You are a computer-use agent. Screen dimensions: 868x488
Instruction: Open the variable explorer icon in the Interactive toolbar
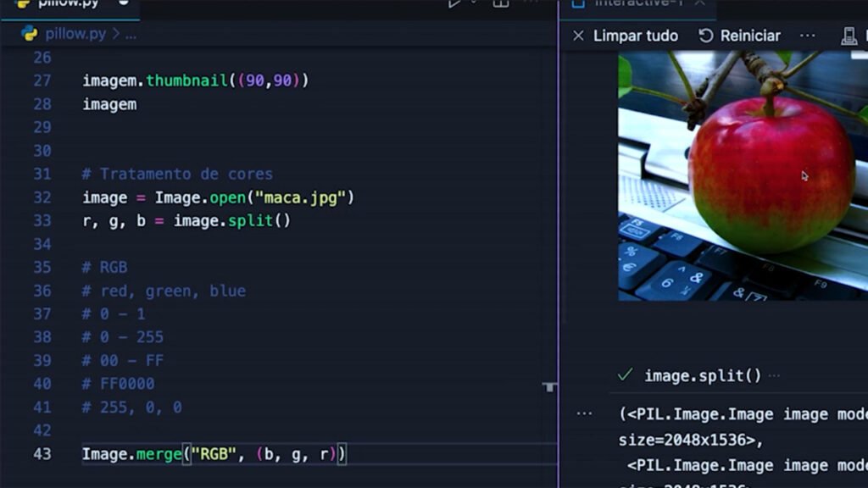click(849, 36)
